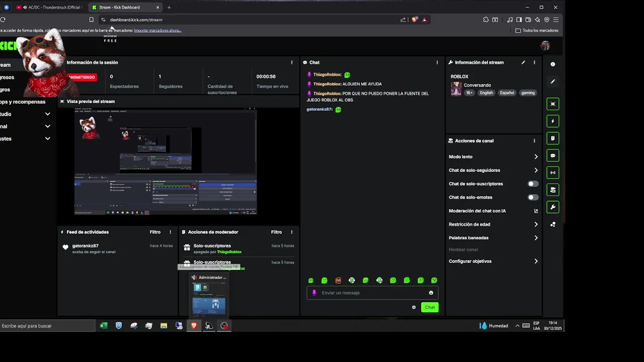Click the document panel icon in sidebar
The height and width of the screenshot is (362, 644).
552,138
